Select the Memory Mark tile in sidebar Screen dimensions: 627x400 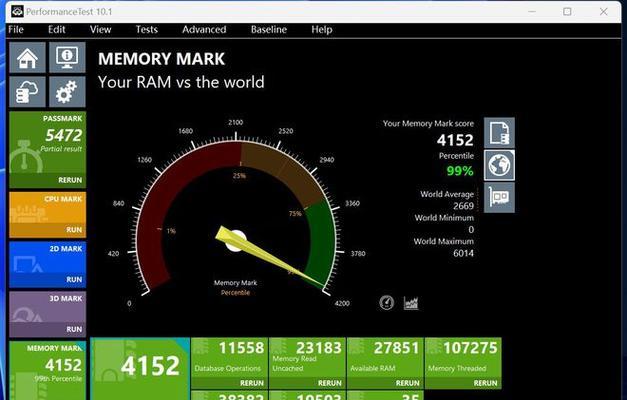tap(48, 370)
